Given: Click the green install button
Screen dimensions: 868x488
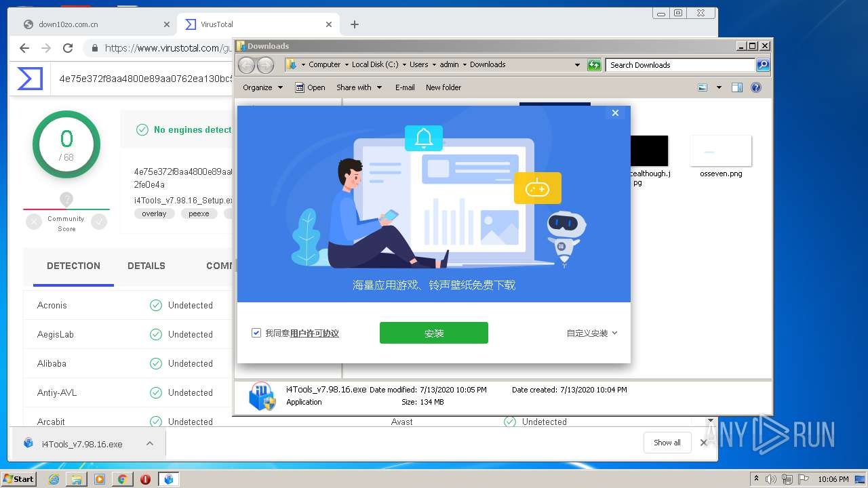Looking at the screenshot, I should pos(434,333).
